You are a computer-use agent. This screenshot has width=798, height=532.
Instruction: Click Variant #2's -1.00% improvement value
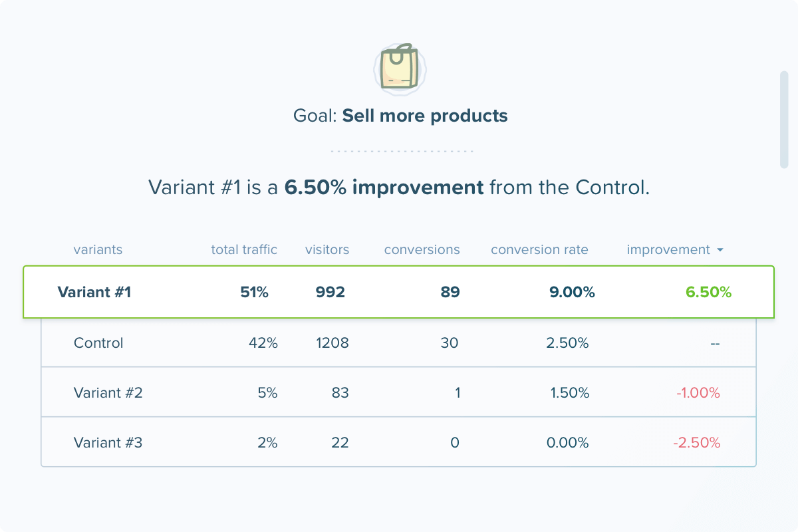[698, 393]
